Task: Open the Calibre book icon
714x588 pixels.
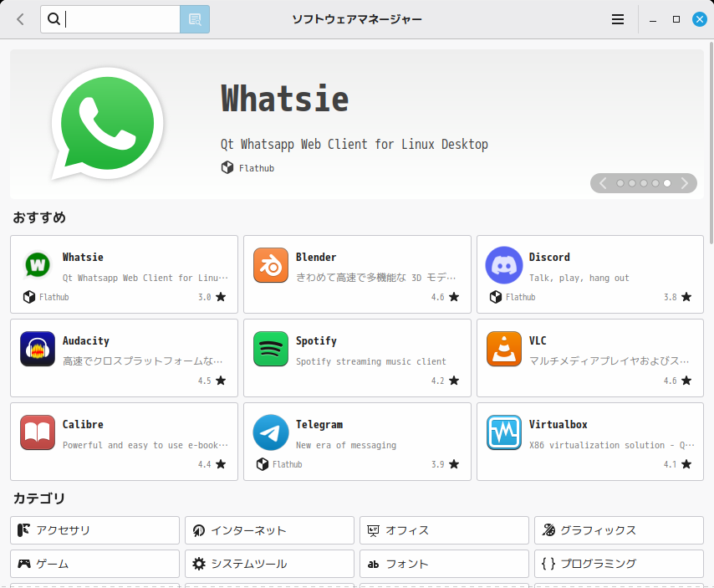Action: pyautogui.click(x=38, y=432)
